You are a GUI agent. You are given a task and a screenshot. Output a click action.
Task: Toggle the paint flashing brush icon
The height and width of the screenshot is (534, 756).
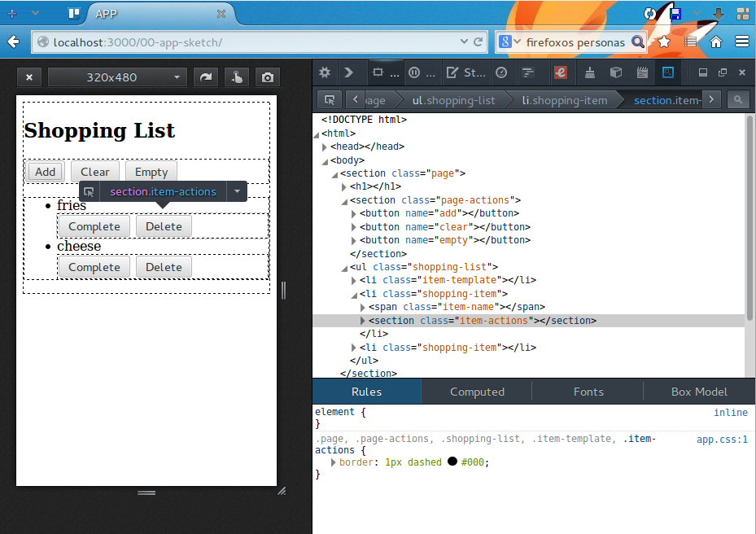click(x=589, y=72)
